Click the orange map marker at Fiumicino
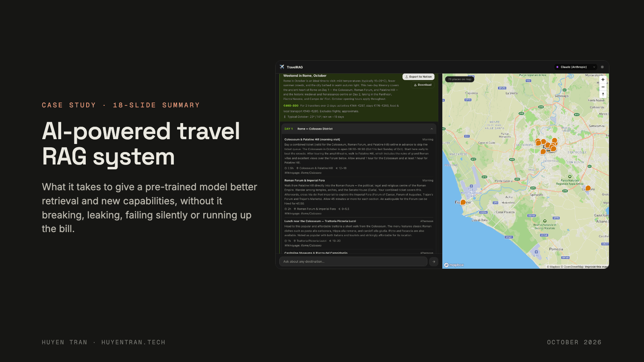The image size is (644, 362). coord(463,202)
